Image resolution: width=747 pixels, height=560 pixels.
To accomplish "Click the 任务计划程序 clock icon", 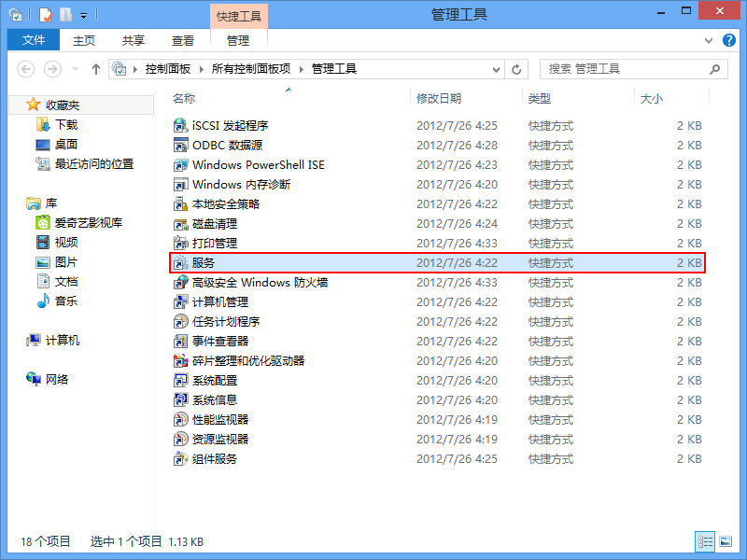I will pos(180,321).
